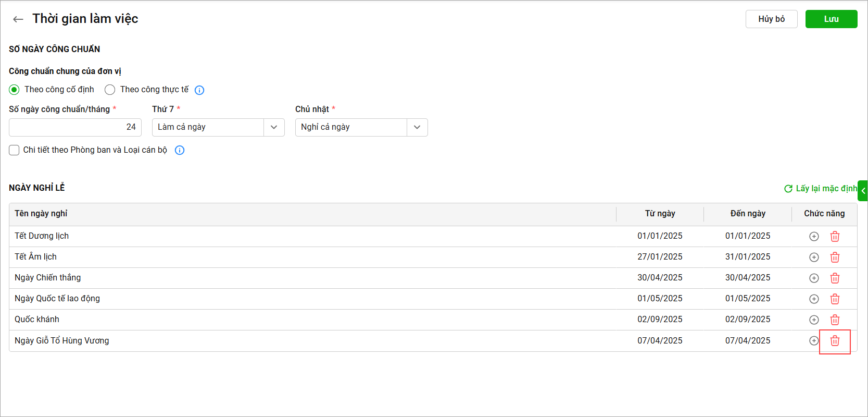Delete the Tết Dương lịch holiday row
Viewport: 868px width, 417px height.
click(x=835, y=236)
